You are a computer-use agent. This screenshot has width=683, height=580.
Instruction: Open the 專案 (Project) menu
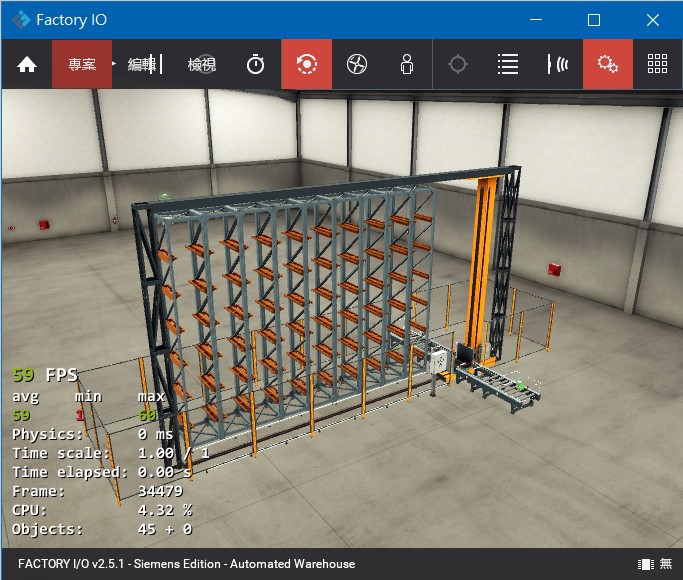coord(82,64)
